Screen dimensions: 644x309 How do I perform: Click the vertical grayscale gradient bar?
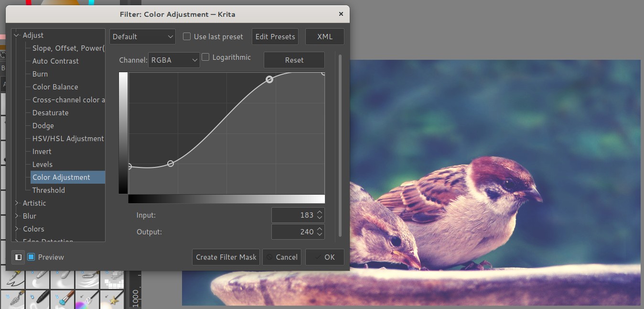click(x=123, y=134)
